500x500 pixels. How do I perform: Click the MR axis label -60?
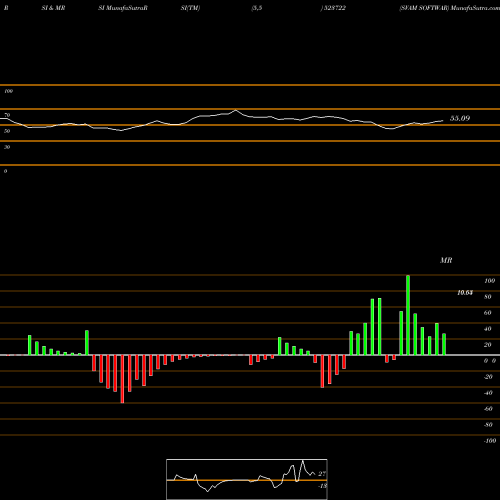488,409
